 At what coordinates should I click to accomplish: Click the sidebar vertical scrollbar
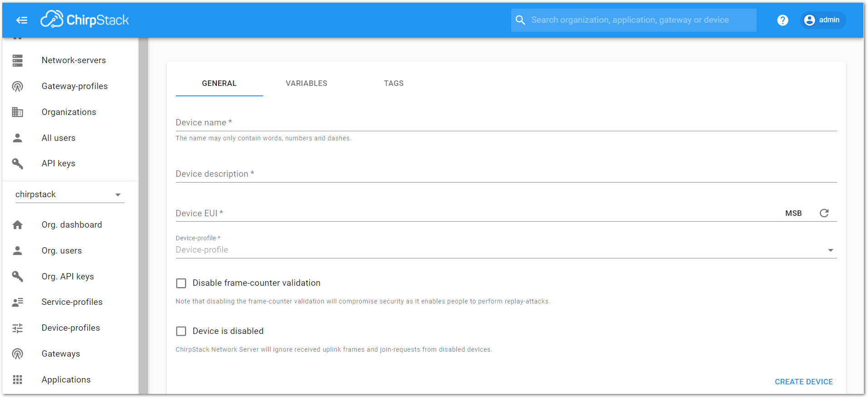click(x=144, y=216)
